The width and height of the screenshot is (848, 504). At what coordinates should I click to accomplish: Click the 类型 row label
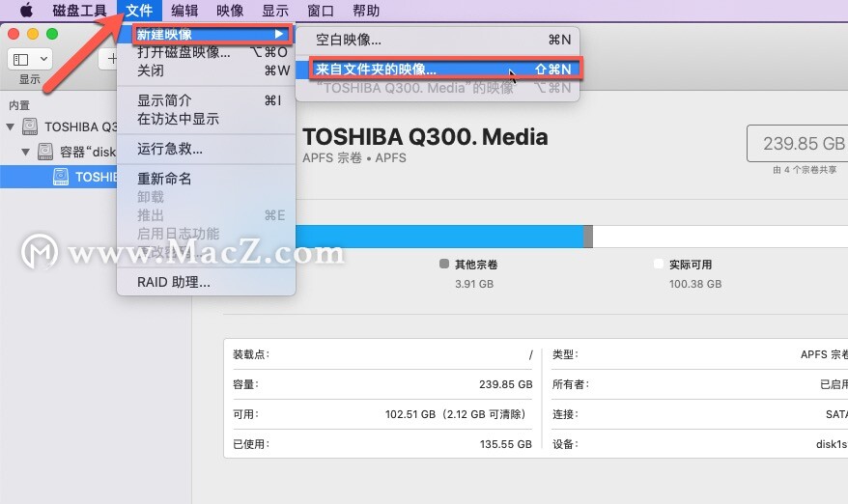click(565, 354)
